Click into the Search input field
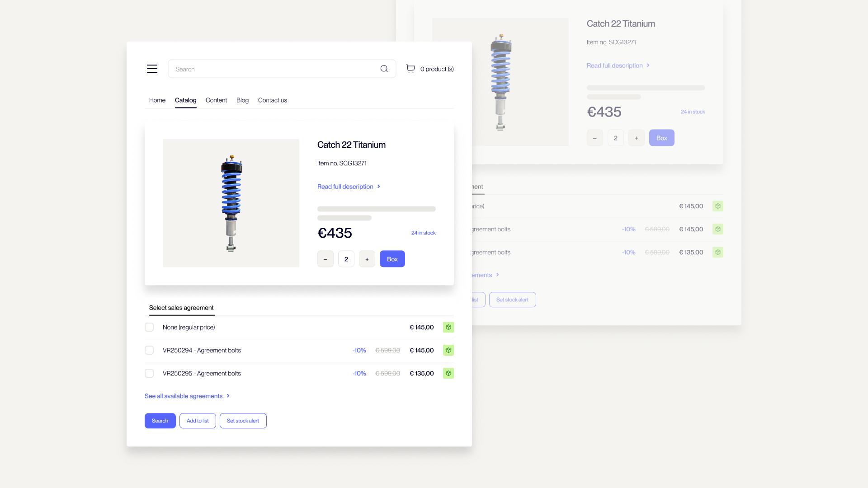Viewport: 868px width, 488px height. click(282, 69)
